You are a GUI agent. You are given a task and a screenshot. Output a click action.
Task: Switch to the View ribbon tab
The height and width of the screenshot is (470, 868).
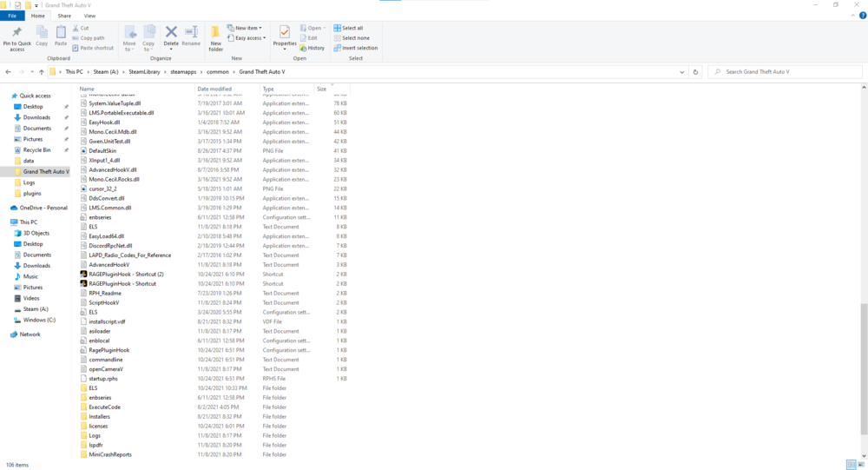point(89,16)
